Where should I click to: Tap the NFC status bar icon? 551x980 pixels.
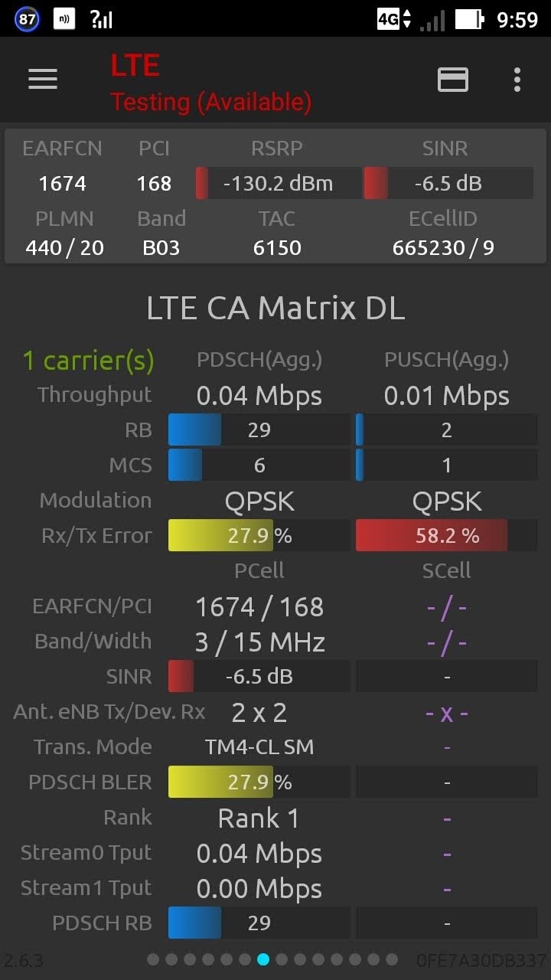click(64, 19)
